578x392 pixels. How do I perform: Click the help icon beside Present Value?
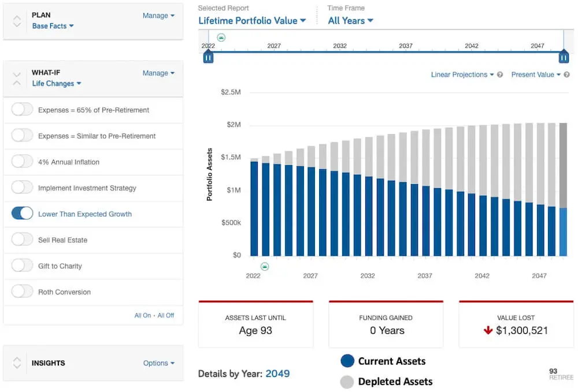click(566, 75)
